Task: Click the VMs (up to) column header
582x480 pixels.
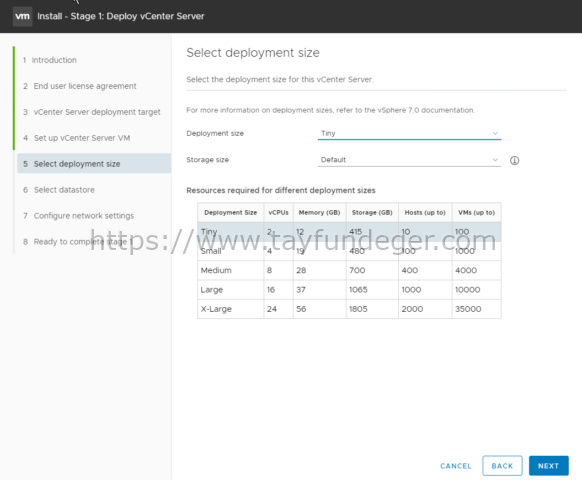Action: pos(477,212)
